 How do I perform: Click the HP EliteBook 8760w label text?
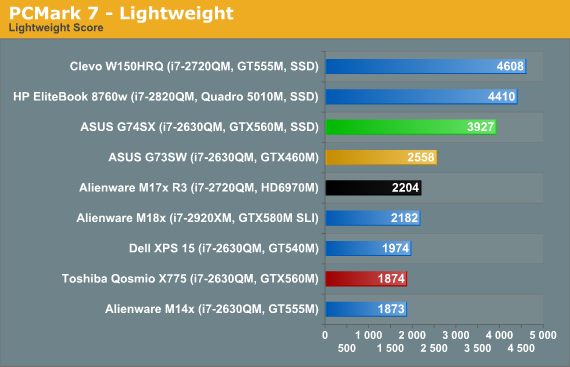166,97
